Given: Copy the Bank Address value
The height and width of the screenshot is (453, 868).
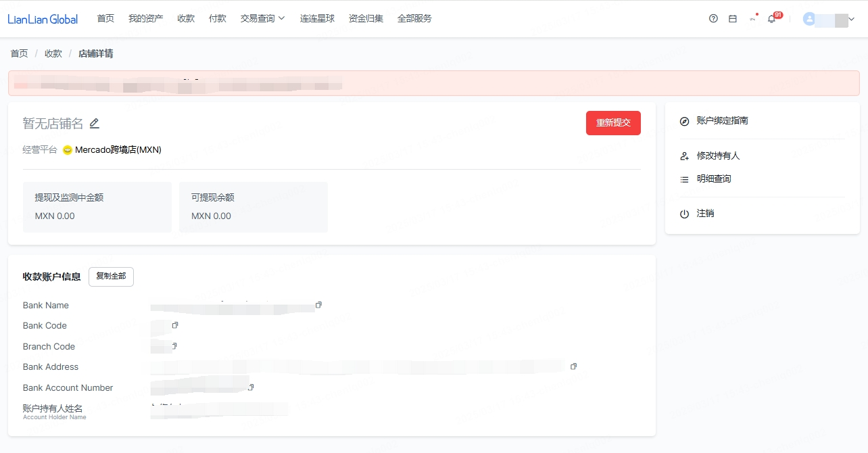Looking at the screenshot, I should pos(573,366).
